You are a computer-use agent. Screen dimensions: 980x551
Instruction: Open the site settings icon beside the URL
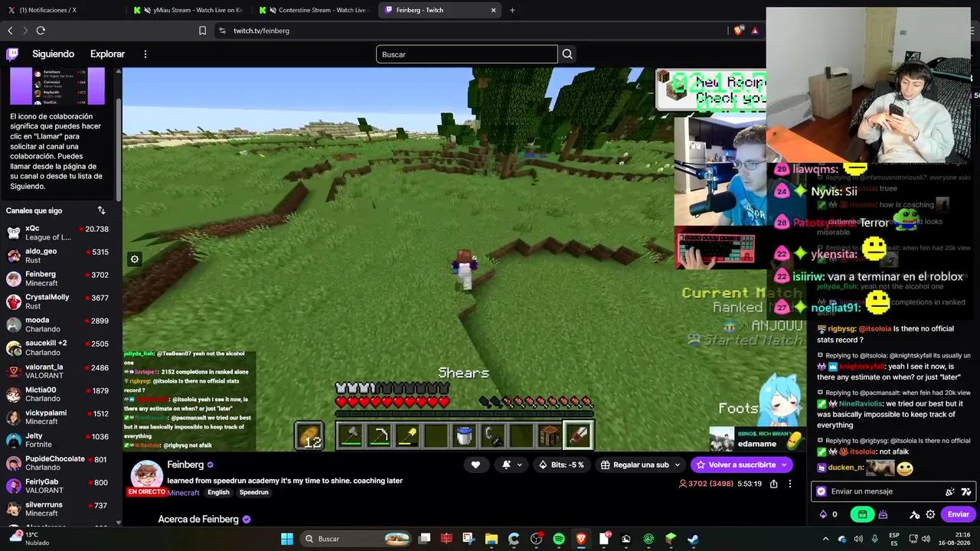click(x=222, y=31)
